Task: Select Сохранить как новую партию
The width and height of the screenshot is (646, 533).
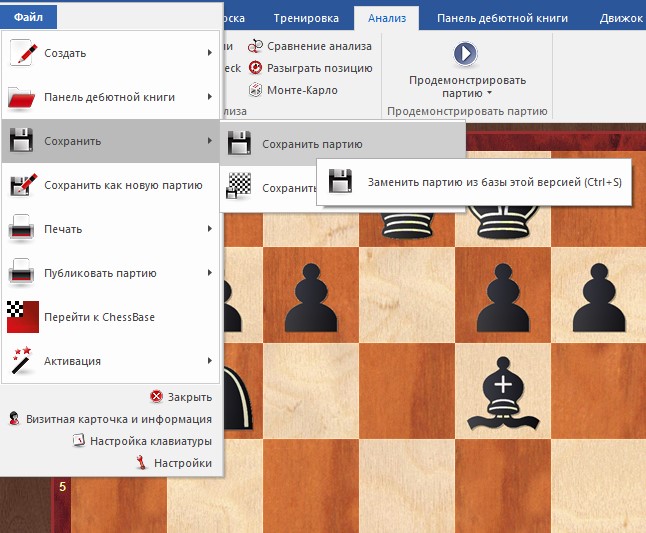Action: [x=123, y=185]
